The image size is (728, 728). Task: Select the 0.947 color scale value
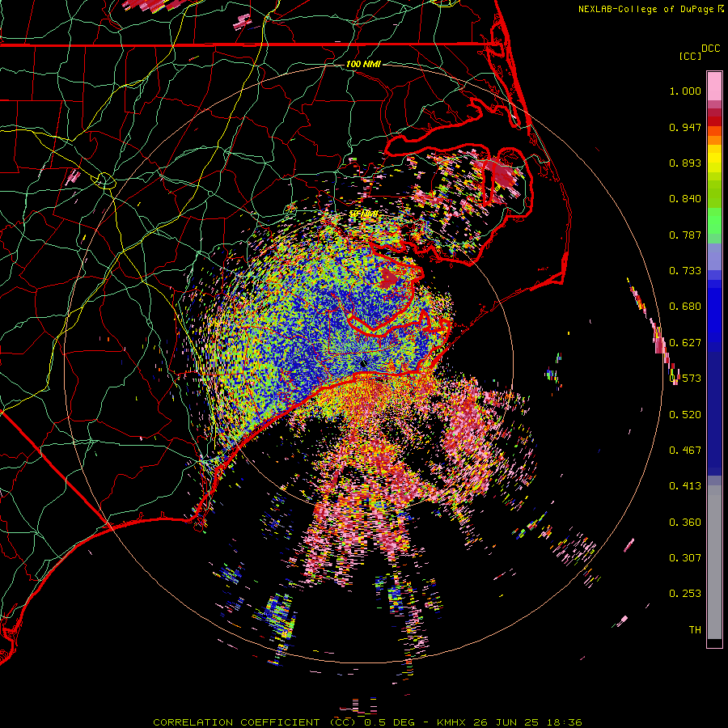685,127
